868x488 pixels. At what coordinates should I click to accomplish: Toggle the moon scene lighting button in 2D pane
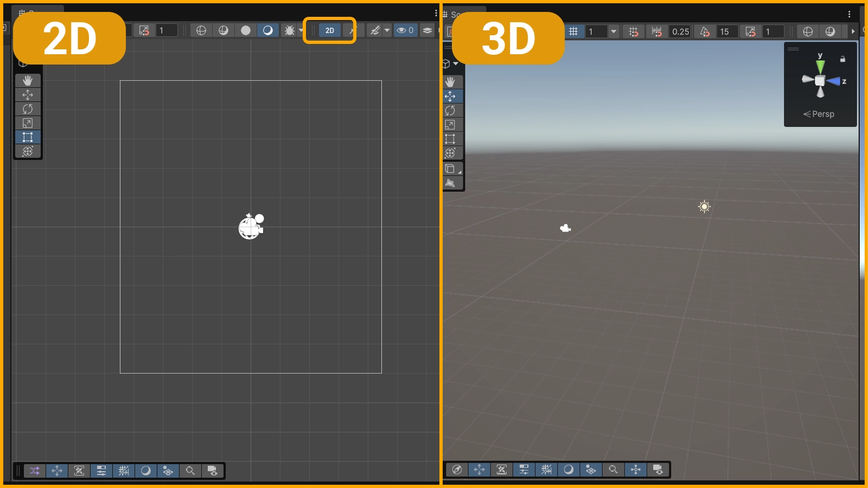(268, 30)
